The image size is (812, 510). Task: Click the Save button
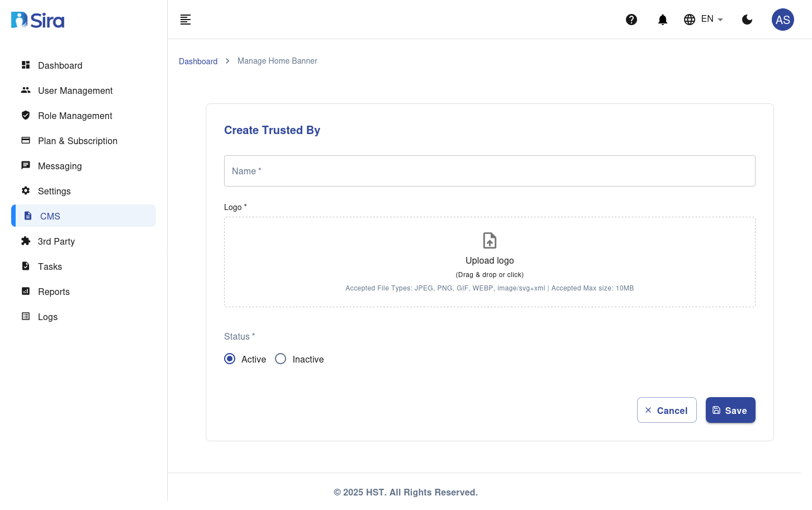point(730,411)
